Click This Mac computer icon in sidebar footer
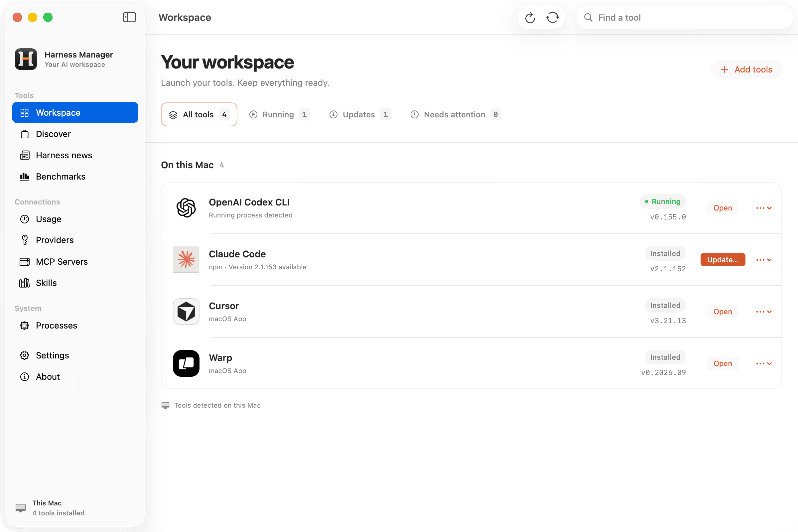Screen dimensions: 798x532 pos(21,508)
